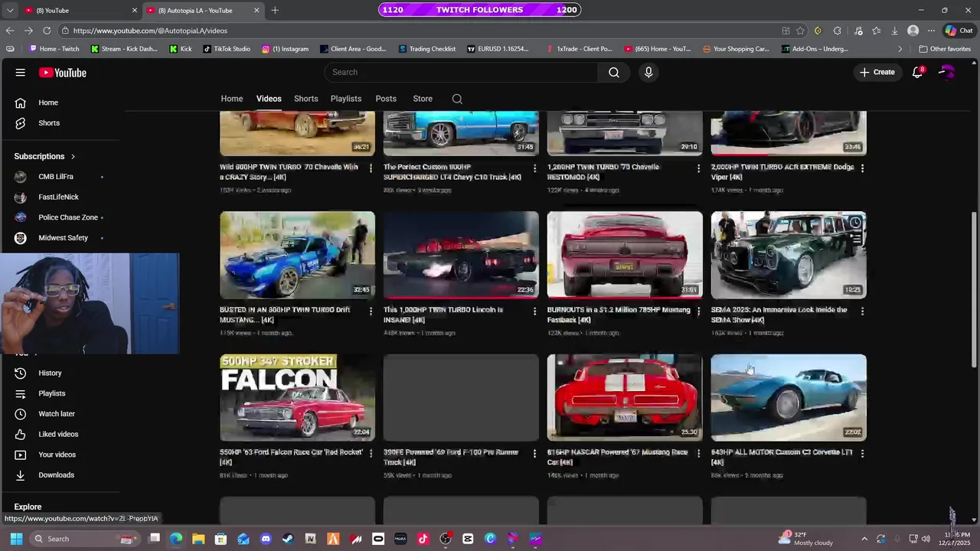
Task: Switch to Store tab
Action: tap(423, 99)
